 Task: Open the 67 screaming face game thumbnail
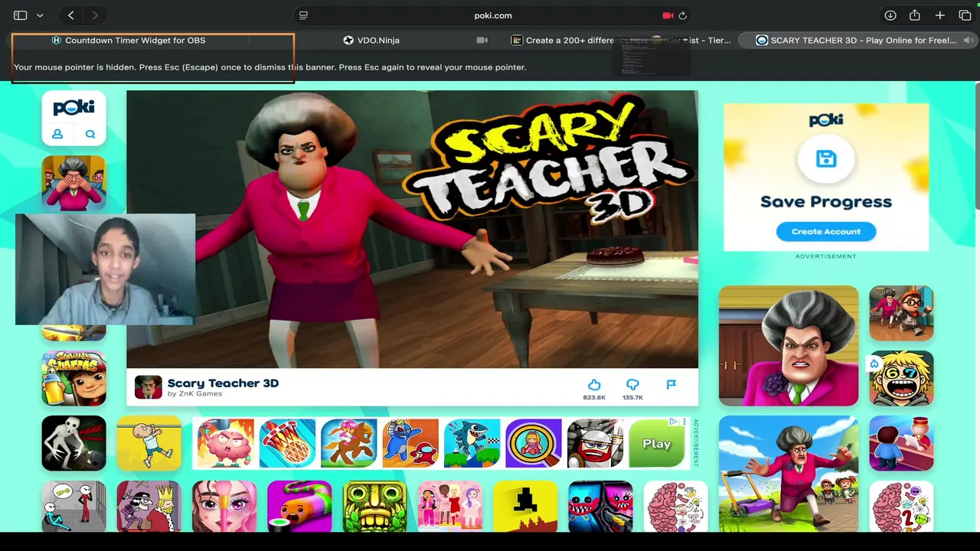pyautogui.click(x=901, y=378)
